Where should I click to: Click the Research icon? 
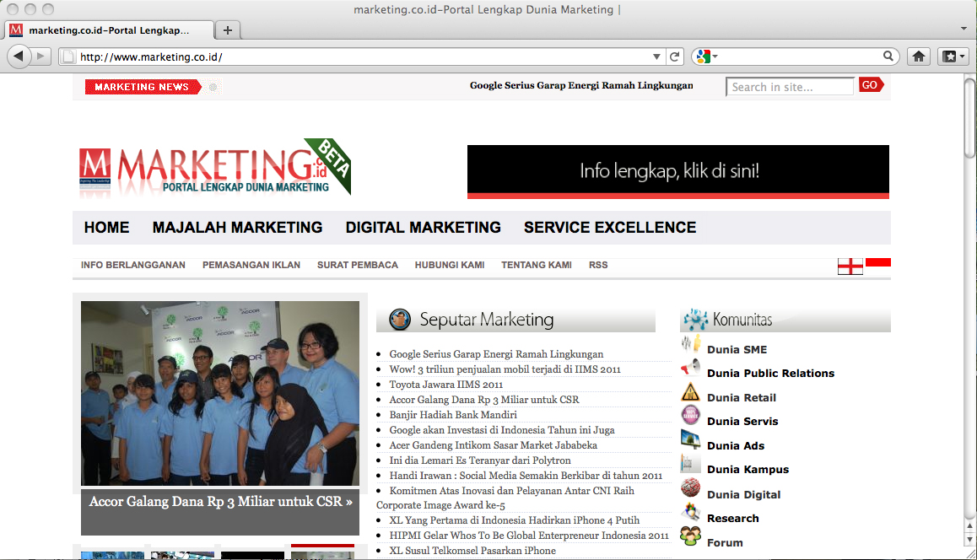click(690, 511)
